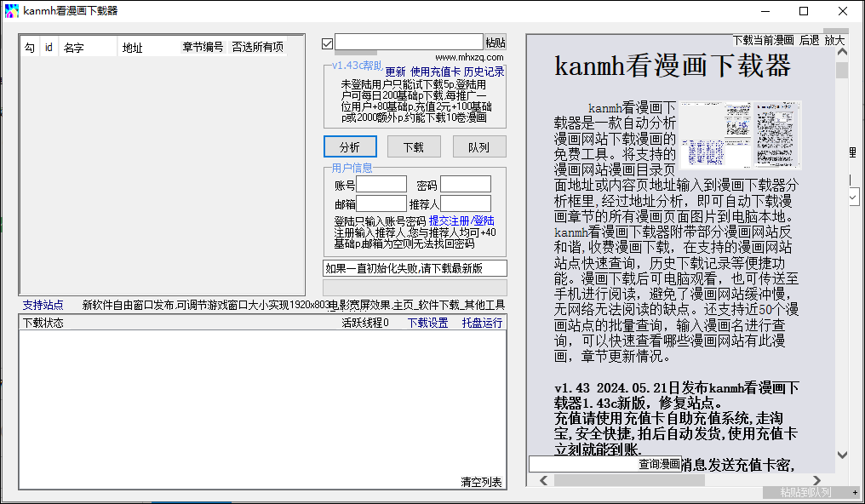The width and height of the screenshot is (865, 504).
Task: Click the 活跃线程0 active threads label
Action: pos(365,323)
